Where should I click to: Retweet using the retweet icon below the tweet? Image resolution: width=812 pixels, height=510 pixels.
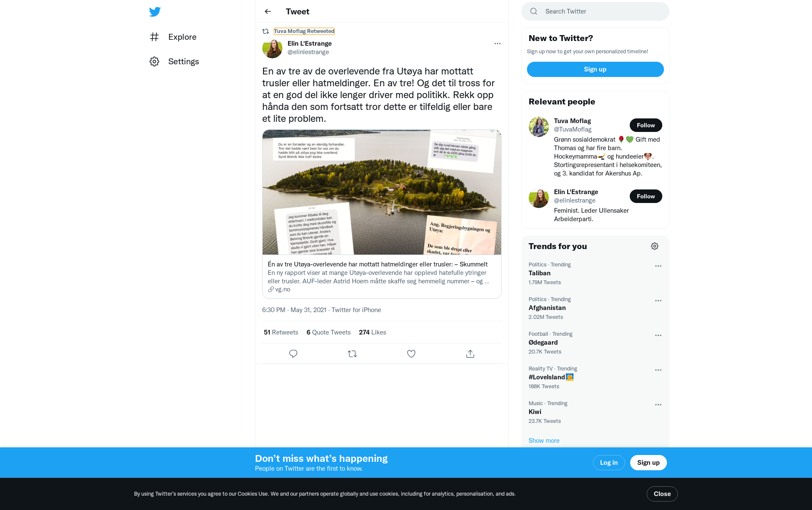click(352, 354)
